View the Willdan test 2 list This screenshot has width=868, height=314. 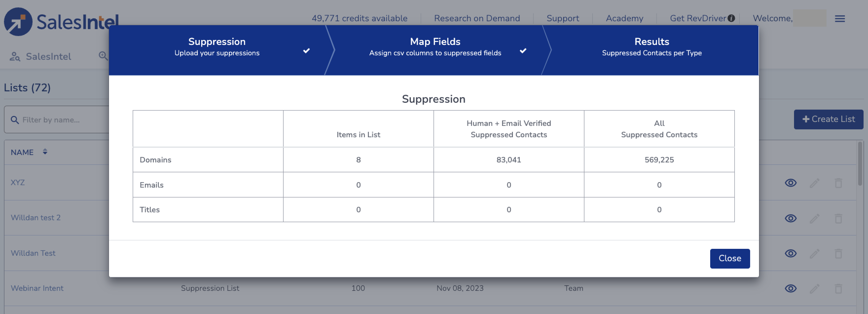(791, 218)
